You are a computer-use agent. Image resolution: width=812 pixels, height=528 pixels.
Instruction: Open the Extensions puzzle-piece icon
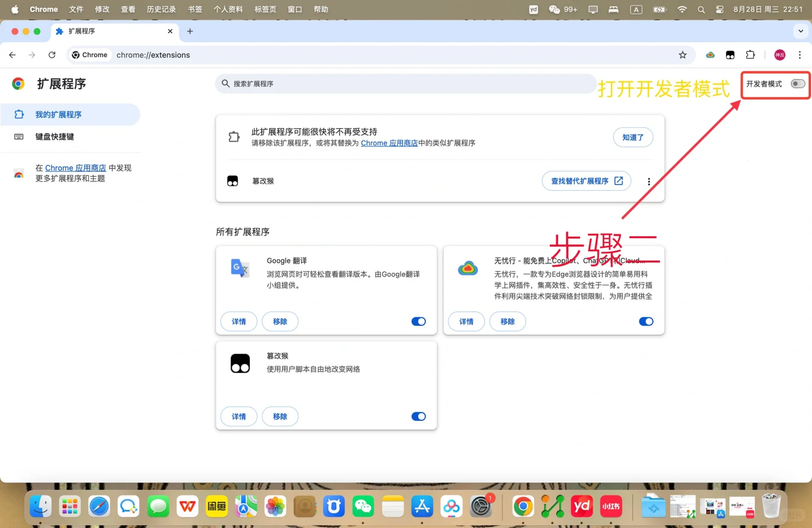point(750,55)
